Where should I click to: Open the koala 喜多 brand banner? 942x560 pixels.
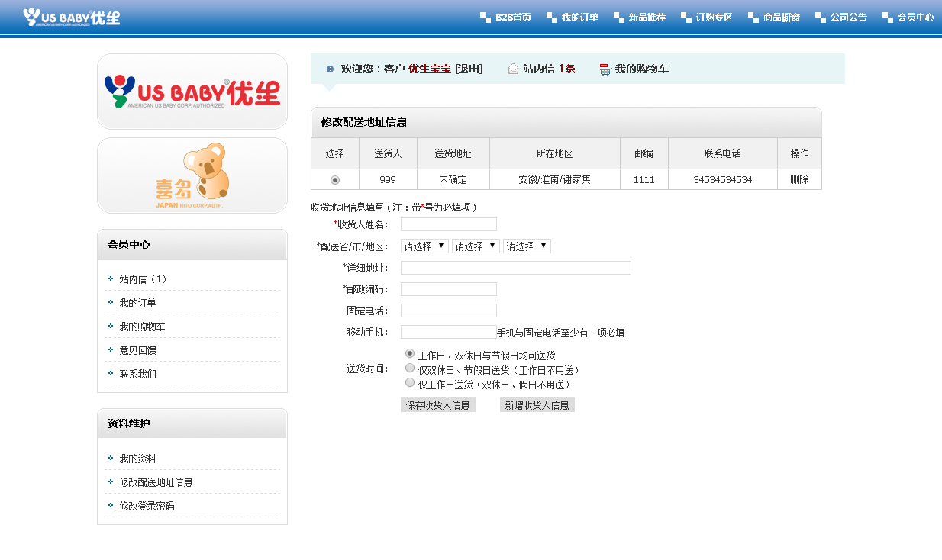click(192, 175)
